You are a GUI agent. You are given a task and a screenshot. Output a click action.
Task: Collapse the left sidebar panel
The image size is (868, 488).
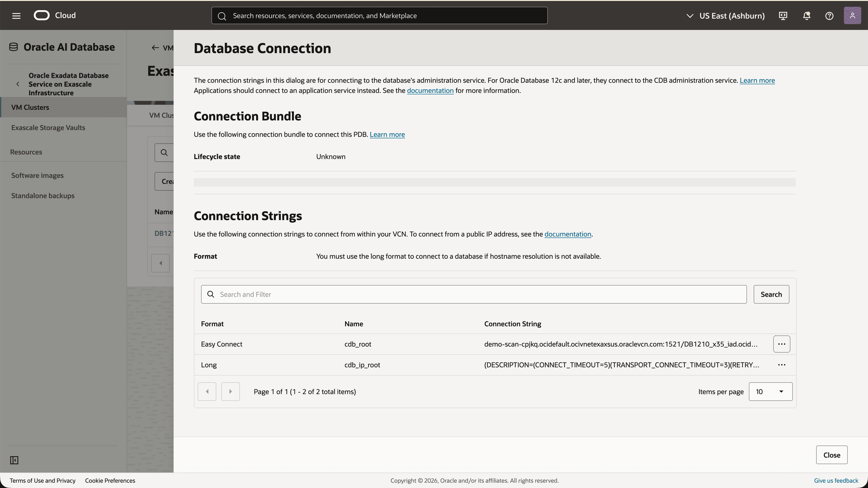pyautogui.click(x=14, y=460)
